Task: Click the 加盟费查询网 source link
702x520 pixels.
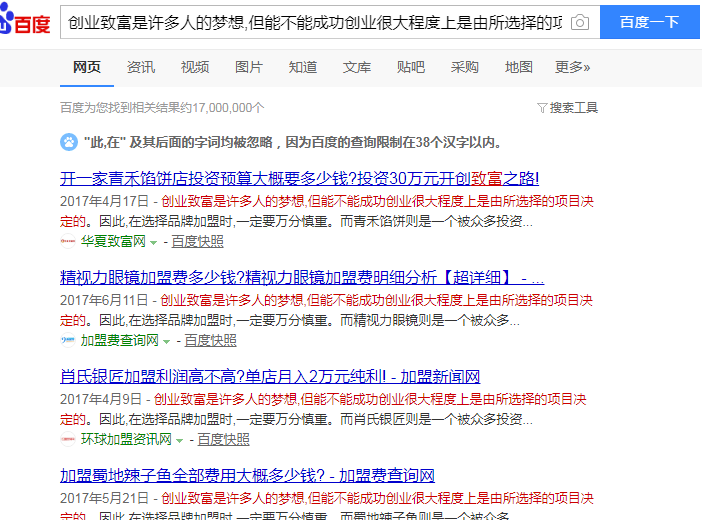Action: (x=120, y=340)
